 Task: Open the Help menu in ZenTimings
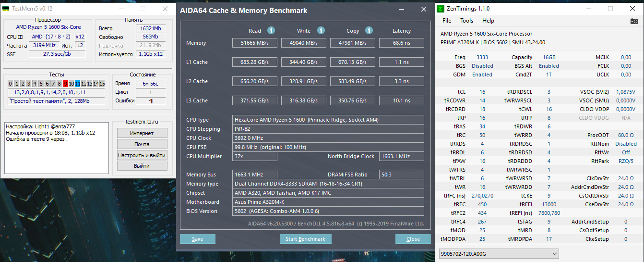tap(488, 21)
